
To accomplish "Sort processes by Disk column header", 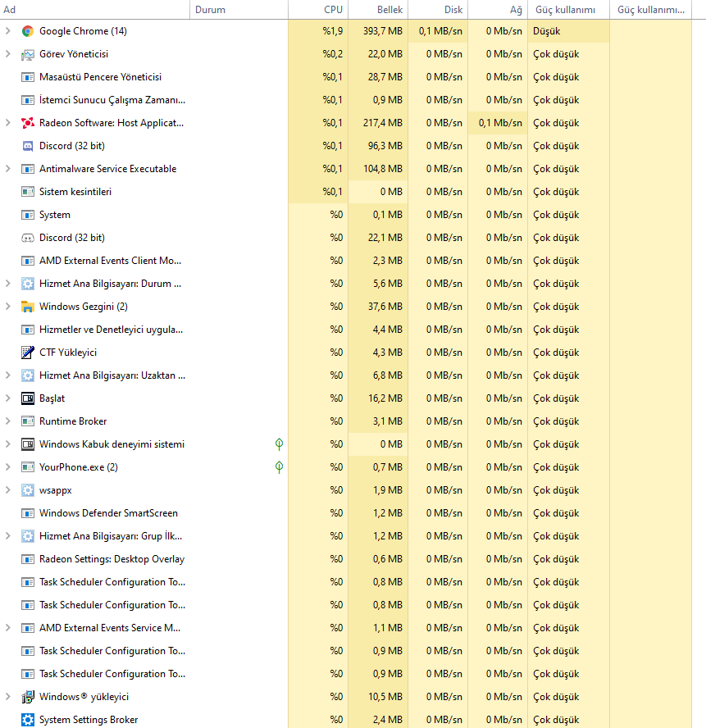I will (x=438, y=10).
